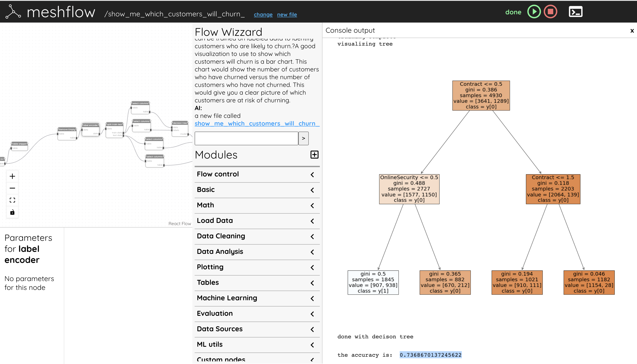The width and height of the screenshot is (637, 364).
Task: Close the Console output panel
Action: pyautogui.click(x=632, y=31)
